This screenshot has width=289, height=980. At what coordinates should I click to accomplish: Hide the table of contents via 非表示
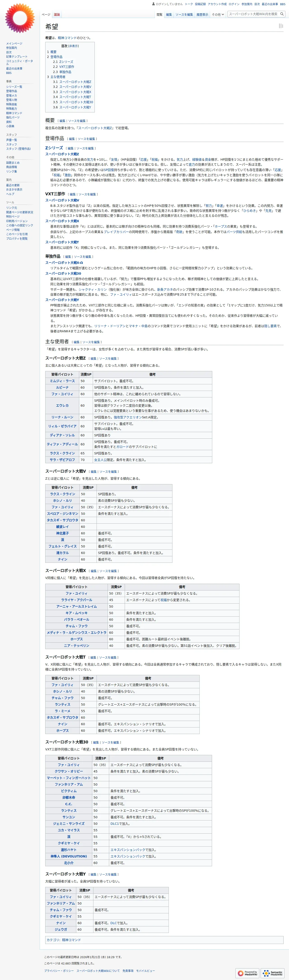(74, 46)
